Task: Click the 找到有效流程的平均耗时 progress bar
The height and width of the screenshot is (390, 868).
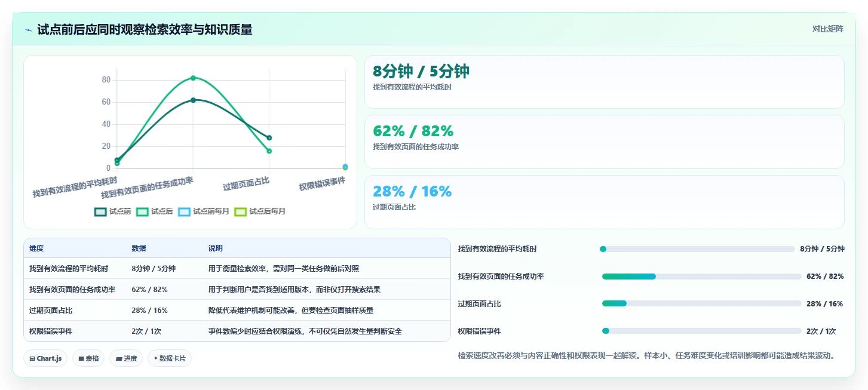Action: click(697, 249)
